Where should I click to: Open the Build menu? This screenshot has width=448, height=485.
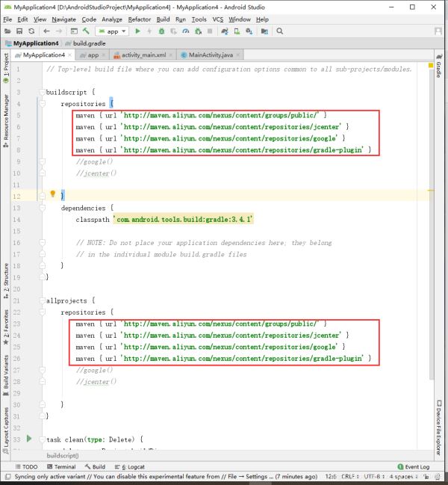(x=163, y=19)
